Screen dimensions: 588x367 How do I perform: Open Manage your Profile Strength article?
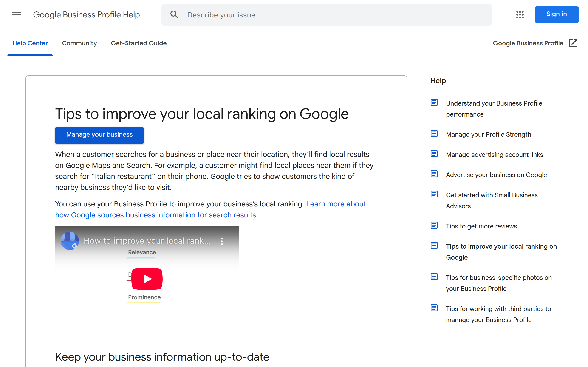pos(488,134)
